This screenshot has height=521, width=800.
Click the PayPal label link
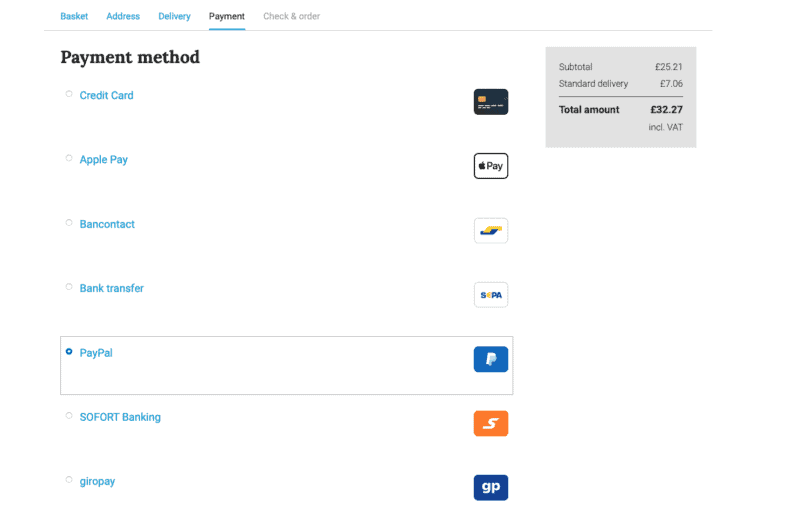pos(96,353)
